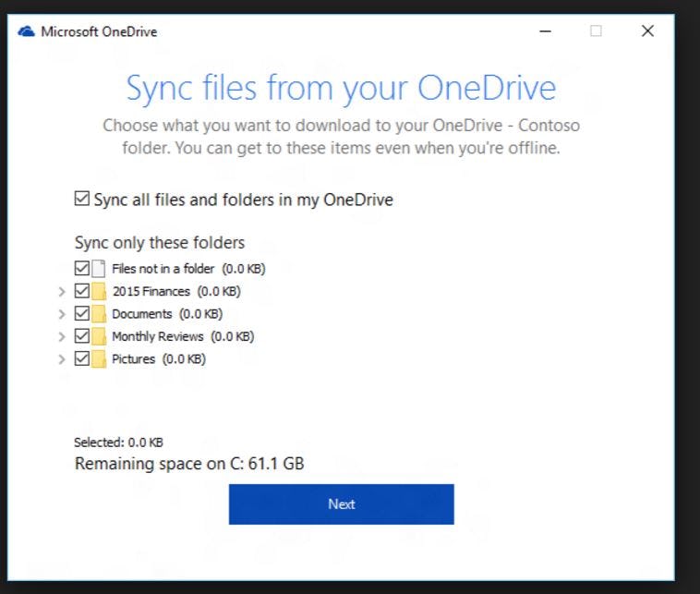Click the Monthly Reviews folder icon

coord(99,336)
